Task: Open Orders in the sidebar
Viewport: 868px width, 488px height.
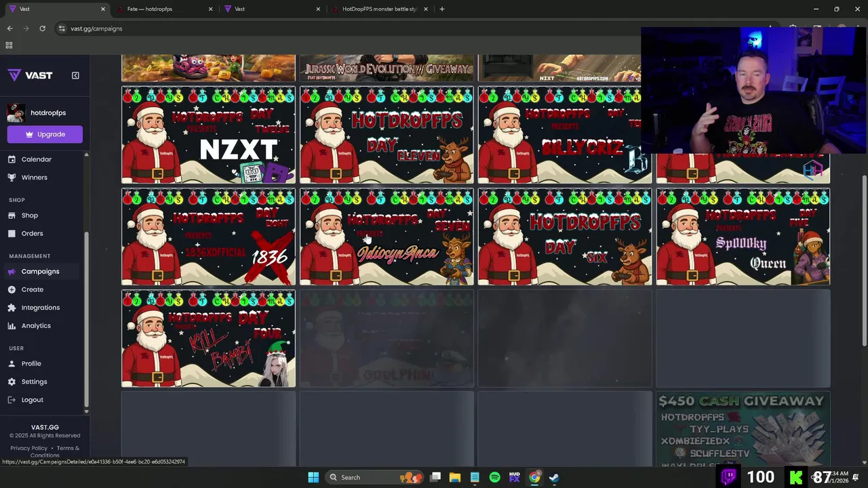Action: click(x=33, y=233)
